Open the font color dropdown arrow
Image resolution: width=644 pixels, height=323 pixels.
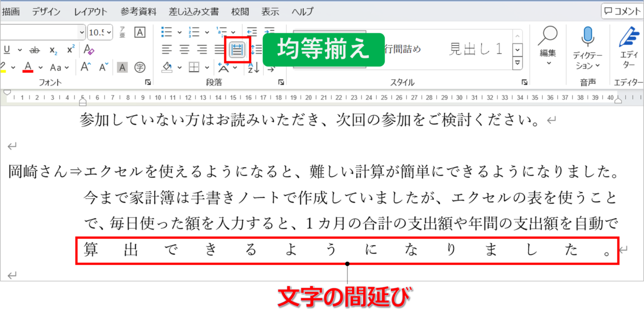tap(41, 68)
